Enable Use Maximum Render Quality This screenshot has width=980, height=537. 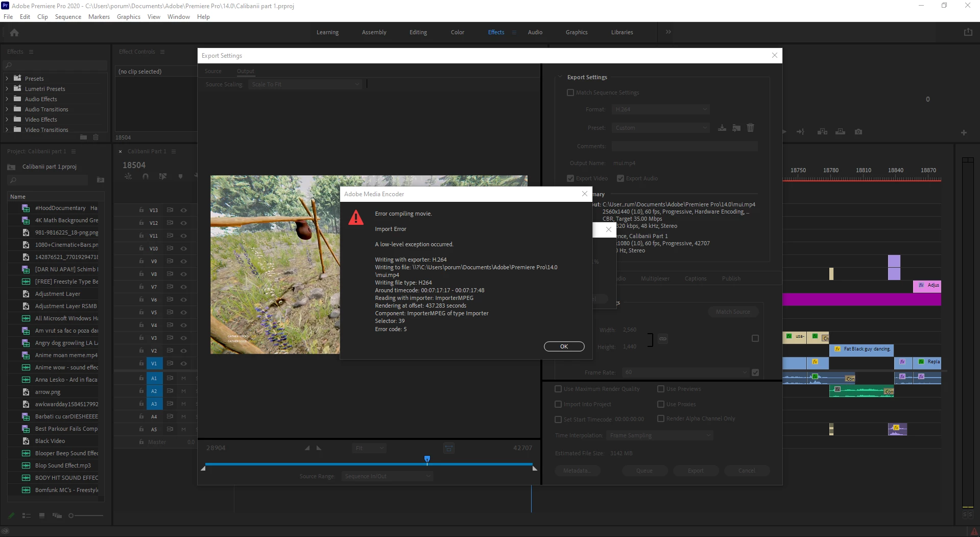[x=558, y=389]
